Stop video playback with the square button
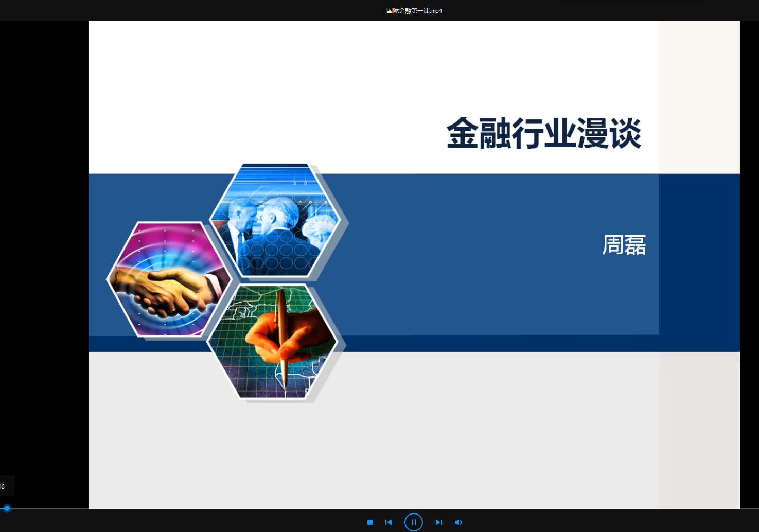 coord(369,522)
